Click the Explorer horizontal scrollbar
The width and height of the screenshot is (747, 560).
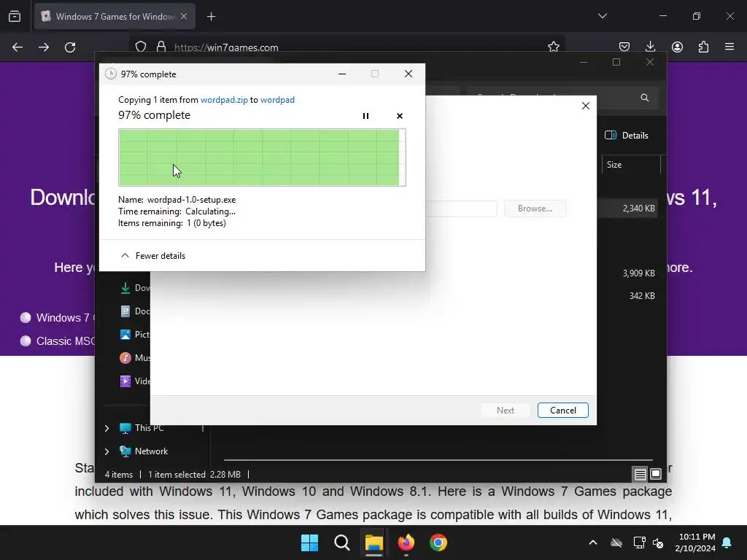click(438, 460)
